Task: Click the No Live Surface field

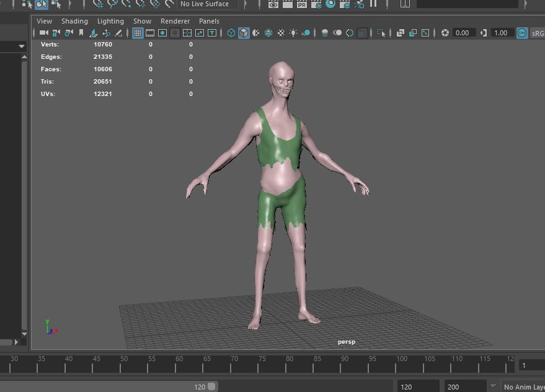Action: tap(208, 4)
